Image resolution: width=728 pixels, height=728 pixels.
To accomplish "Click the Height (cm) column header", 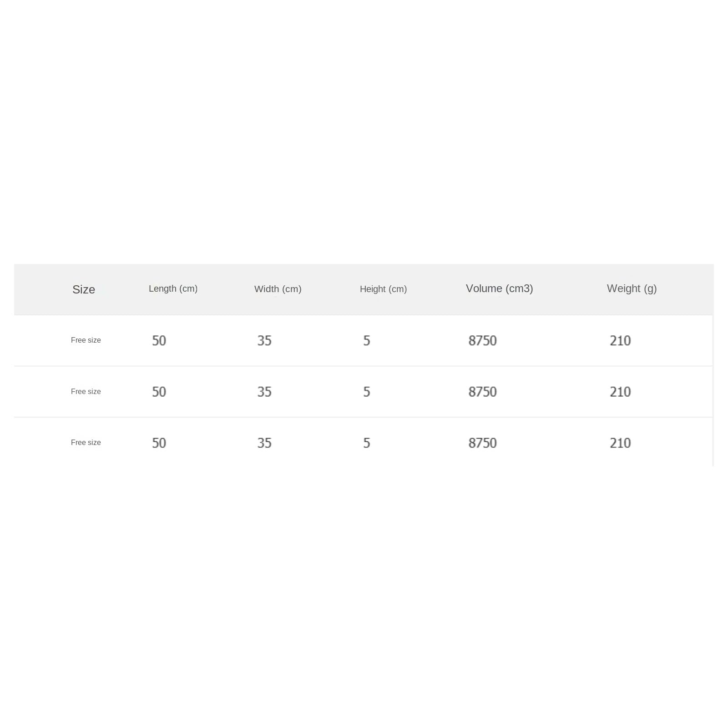I will click(x=383, y=289).
